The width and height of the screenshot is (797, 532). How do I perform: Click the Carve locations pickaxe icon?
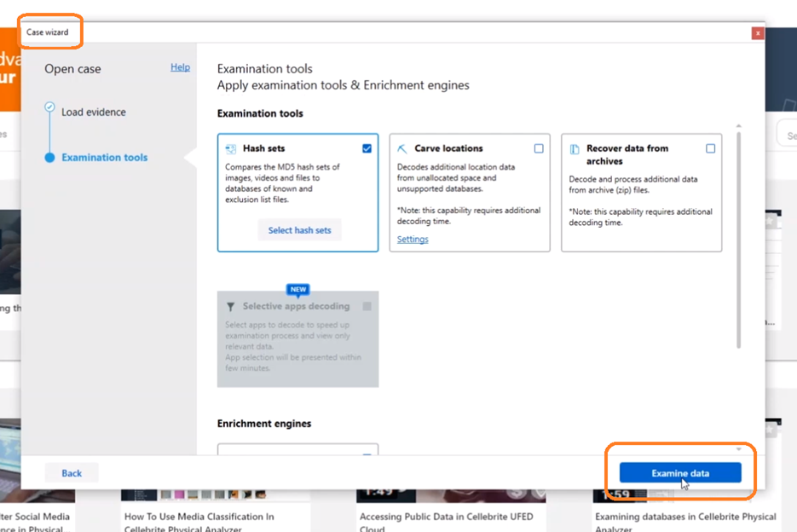402,148
